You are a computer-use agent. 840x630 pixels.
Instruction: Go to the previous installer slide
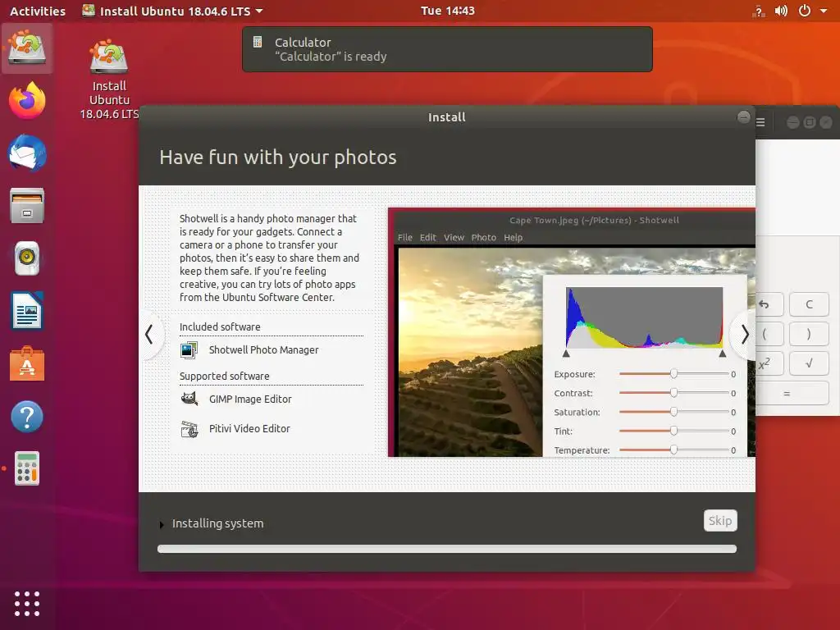tap(149, 335)
